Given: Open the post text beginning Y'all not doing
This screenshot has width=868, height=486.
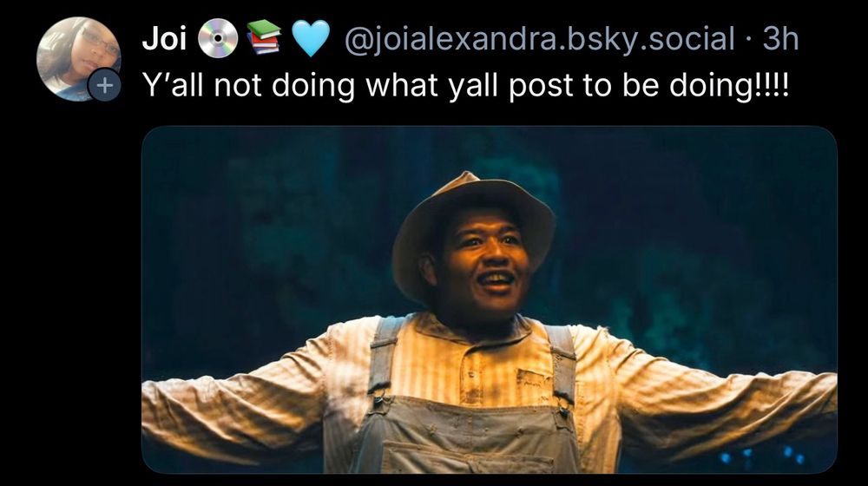Looking at the screenshot, I should 465,86.
